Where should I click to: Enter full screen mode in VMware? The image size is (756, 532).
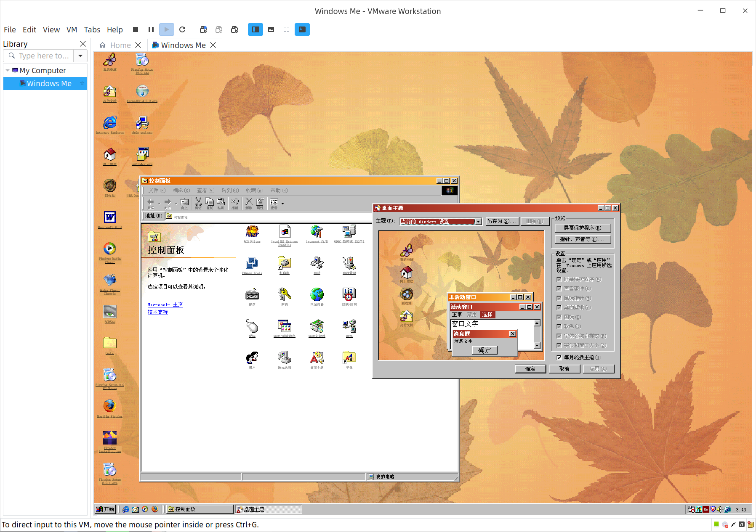pos(286,29)
